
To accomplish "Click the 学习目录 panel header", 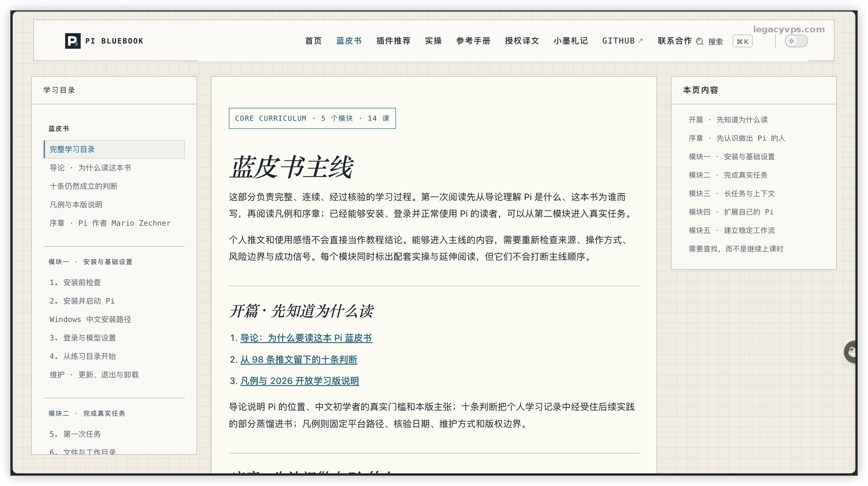I will (59, 90).
